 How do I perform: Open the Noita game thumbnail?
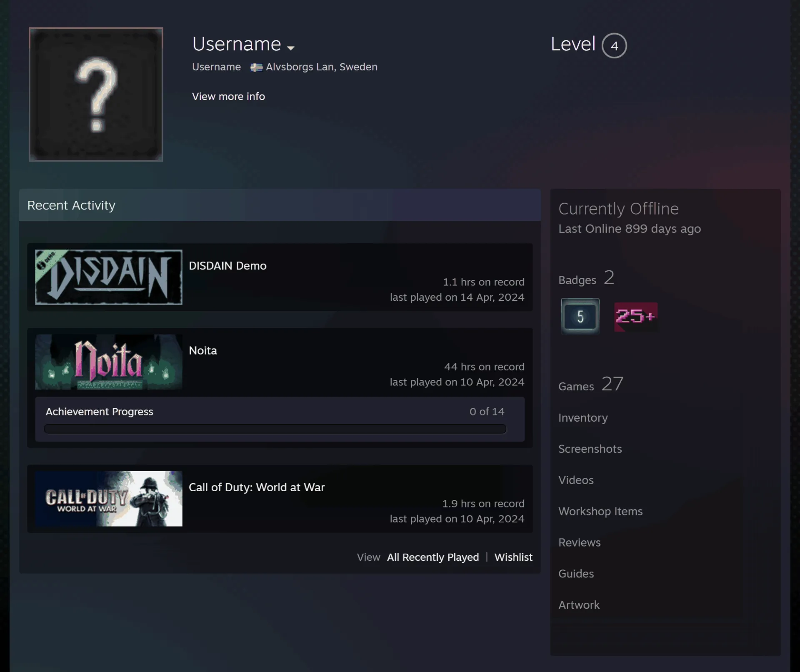(109, 362)
